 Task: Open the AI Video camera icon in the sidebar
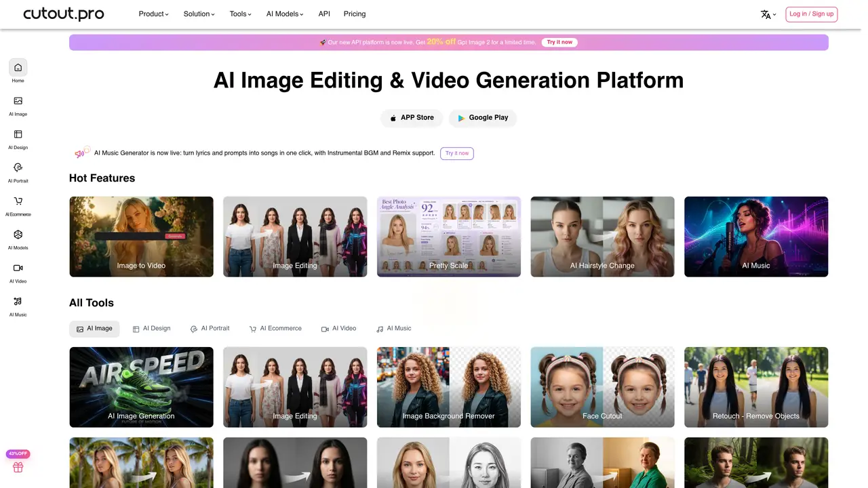[18, 268]
